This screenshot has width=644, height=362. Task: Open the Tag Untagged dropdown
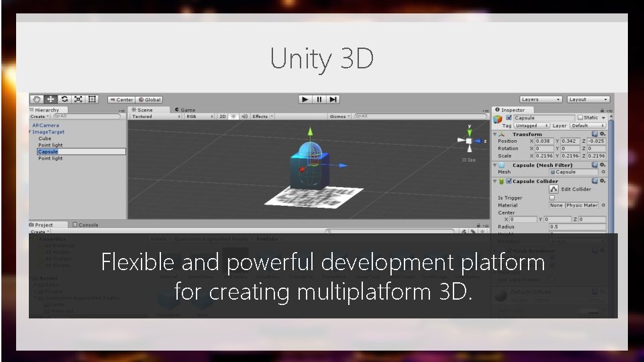coord(531,125)
